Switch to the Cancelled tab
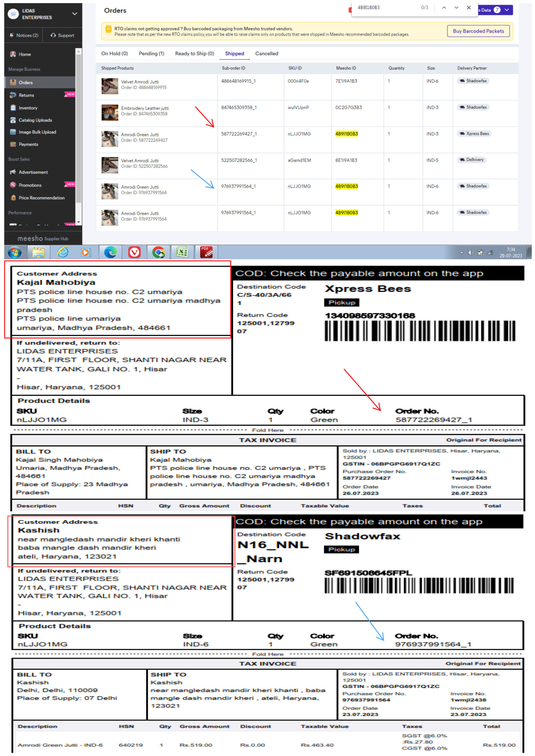The height and width of the screenshot is (756, 535). pyautogui.click(x=266, y=53)
